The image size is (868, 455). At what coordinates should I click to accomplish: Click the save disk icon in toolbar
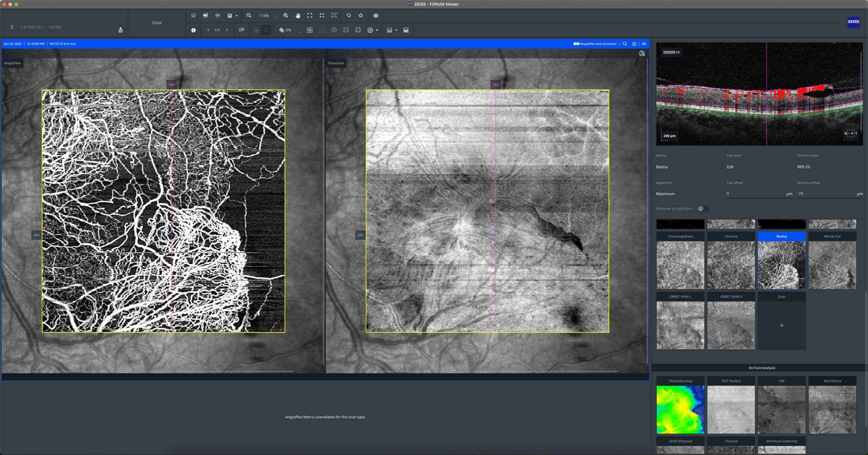tap(193, 16)
